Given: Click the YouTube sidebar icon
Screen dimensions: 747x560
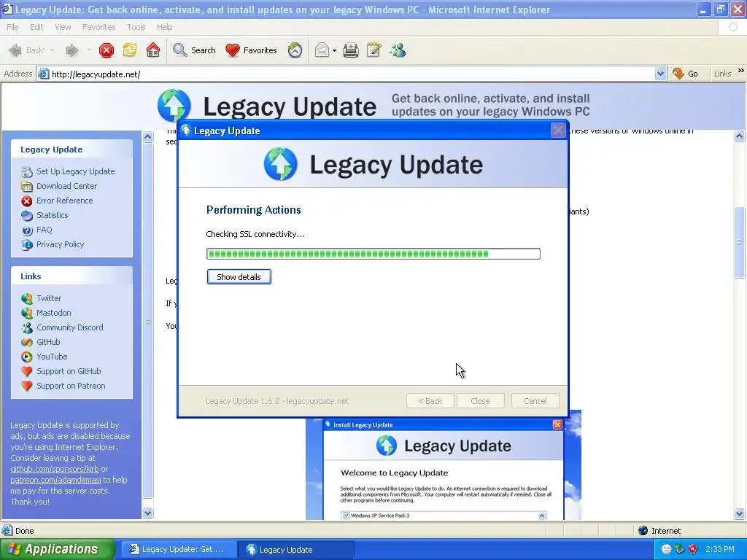Looking at the screenshot, I should coord(27,357).
